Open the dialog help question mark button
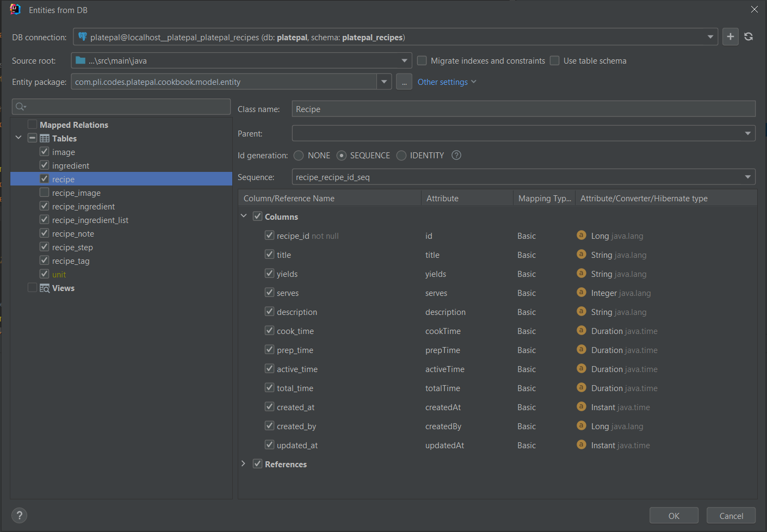 tap(19, 515)
